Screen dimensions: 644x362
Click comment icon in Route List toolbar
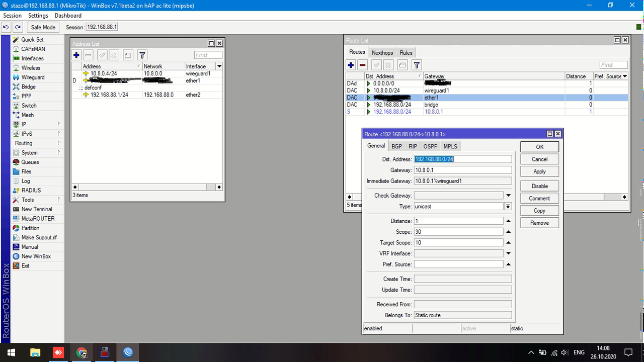(402, 65)
